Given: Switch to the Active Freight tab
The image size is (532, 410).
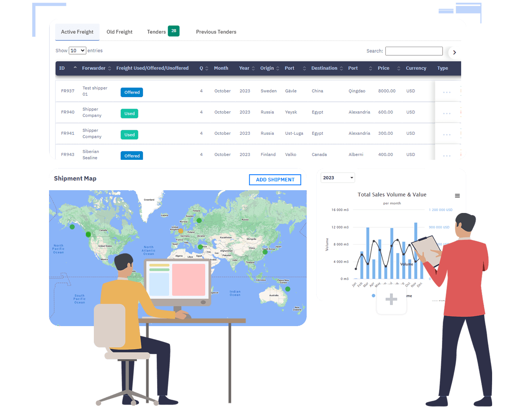Looking at the screenshot, I should tap(77, 32).
